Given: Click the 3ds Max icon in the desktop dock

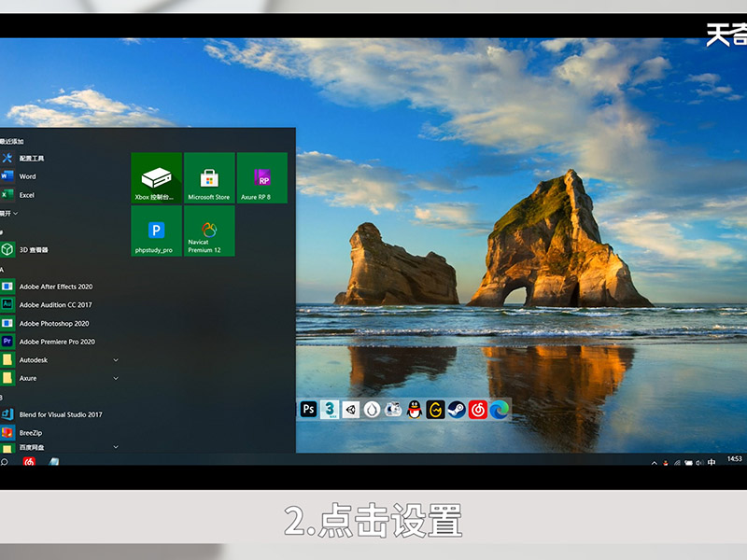Looking at the screenshot, I should tap(330, 410).
